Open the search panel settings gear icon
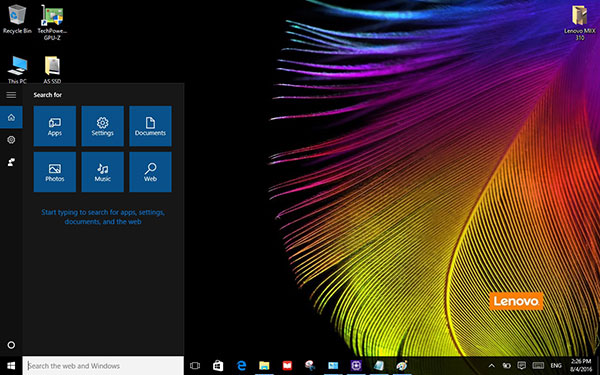Viewport: 600px width, 375px height. pos(11,140)
